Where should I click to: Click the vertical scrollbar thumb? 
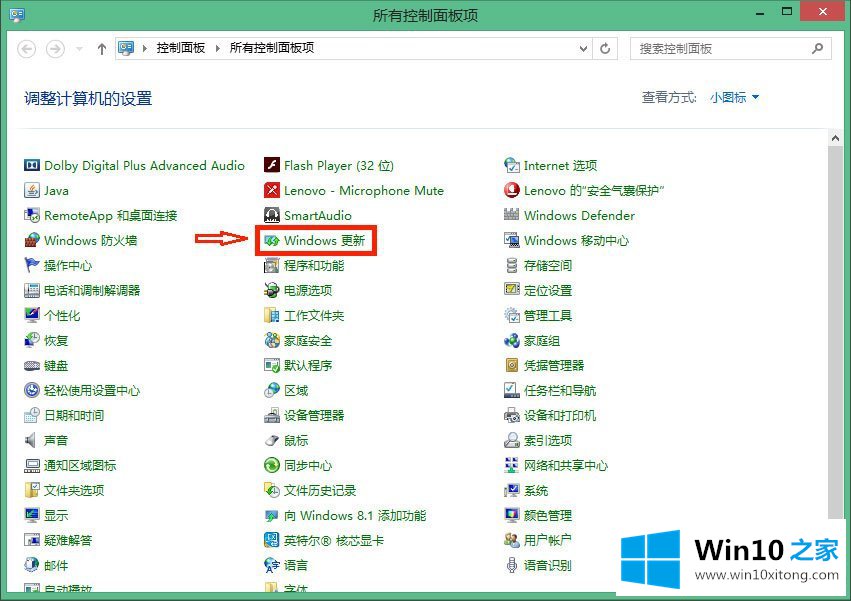[835, 332]
